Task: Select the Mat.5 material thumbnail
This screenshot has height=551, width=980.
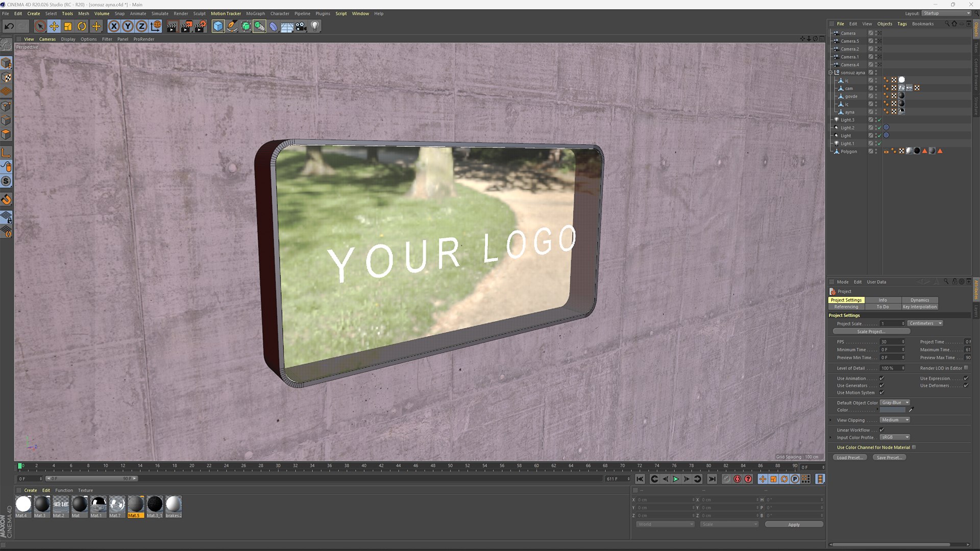Action: click(136, 506)
